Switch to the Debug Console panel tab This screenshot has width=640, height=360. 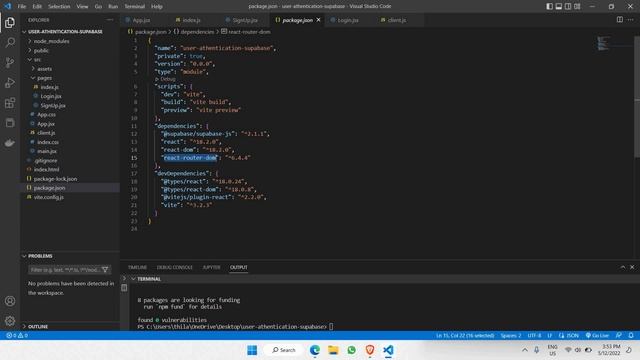[175, 267]
